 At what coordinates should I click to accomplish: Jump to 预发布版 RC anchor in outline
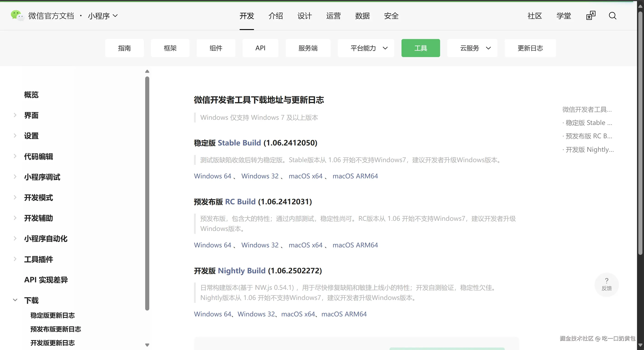point(588,136)
